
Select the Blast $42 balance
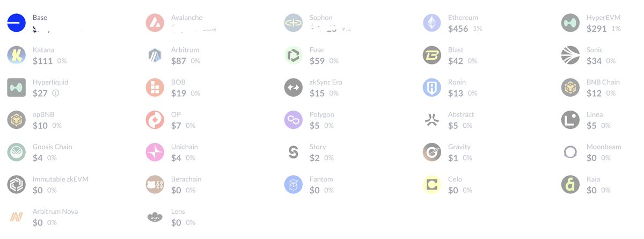456,61
